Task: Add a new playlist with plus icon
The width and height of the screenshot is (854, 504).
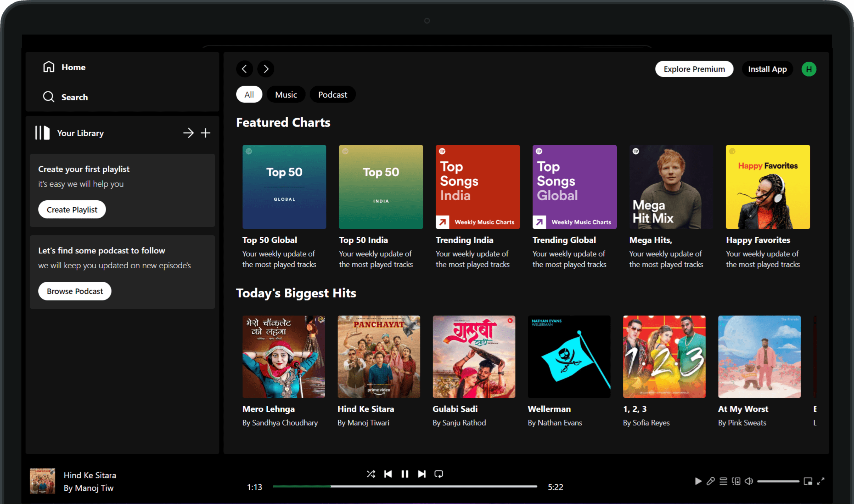Action: pyautogui.click(x=205, y=133)
